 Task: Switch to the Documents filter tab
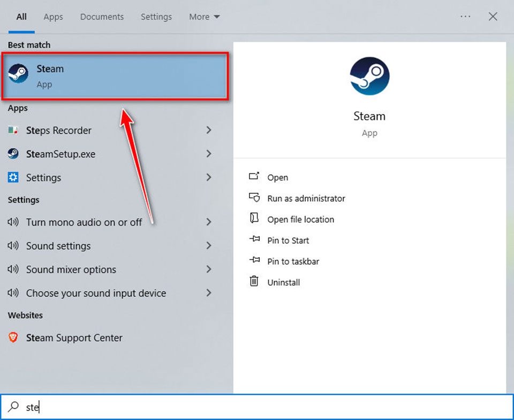click(102, 17)
